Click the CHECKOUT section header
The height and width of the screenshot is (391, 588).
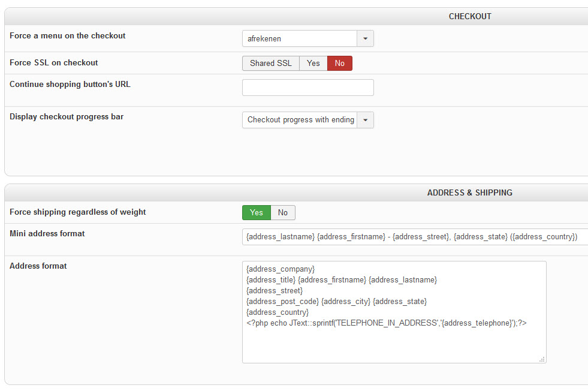(470, 17)
